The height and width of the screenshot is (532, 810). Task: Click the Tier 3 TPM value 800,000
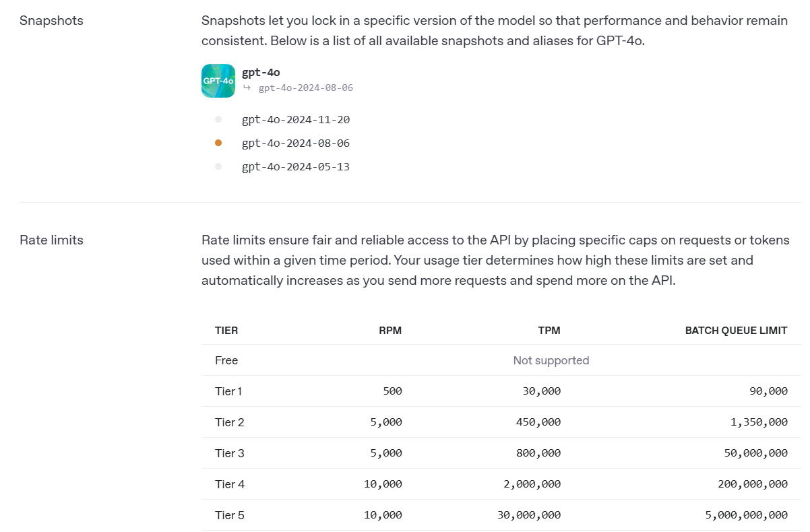point(538,453)
